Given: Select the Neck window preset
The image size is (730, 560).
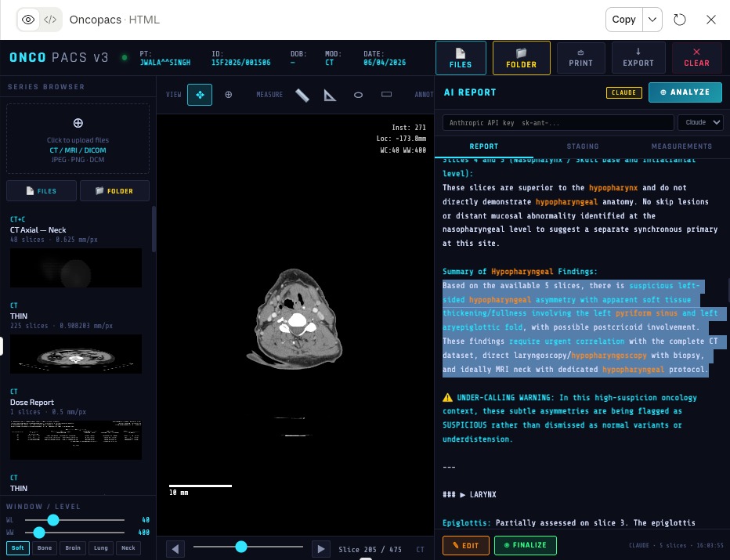Looking at the screenshot, I should 128,548.
